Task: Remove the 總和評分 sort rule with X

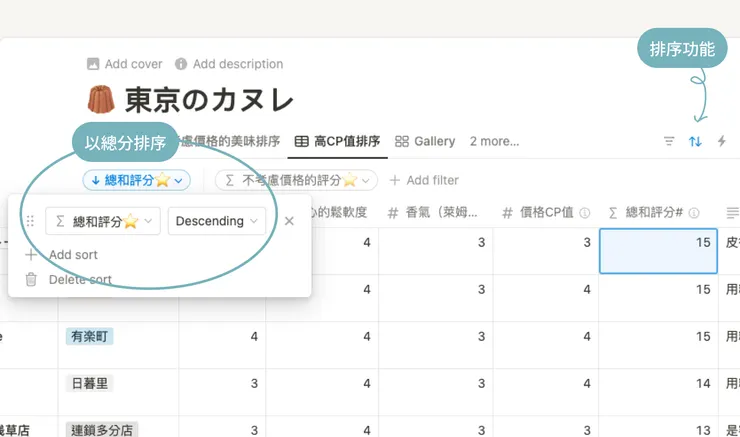Action: coord(289,221)
